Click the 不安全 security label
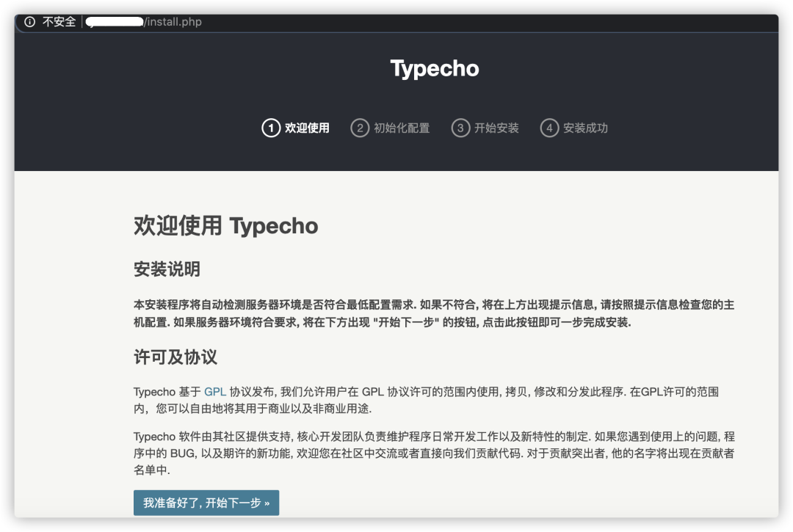 tap(59, 22)
